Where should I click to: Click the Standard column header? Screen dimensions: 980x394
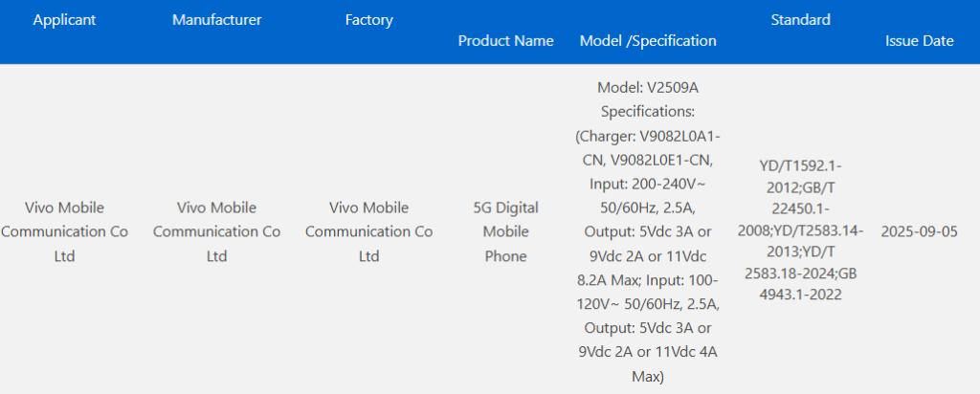pos(800,19)
